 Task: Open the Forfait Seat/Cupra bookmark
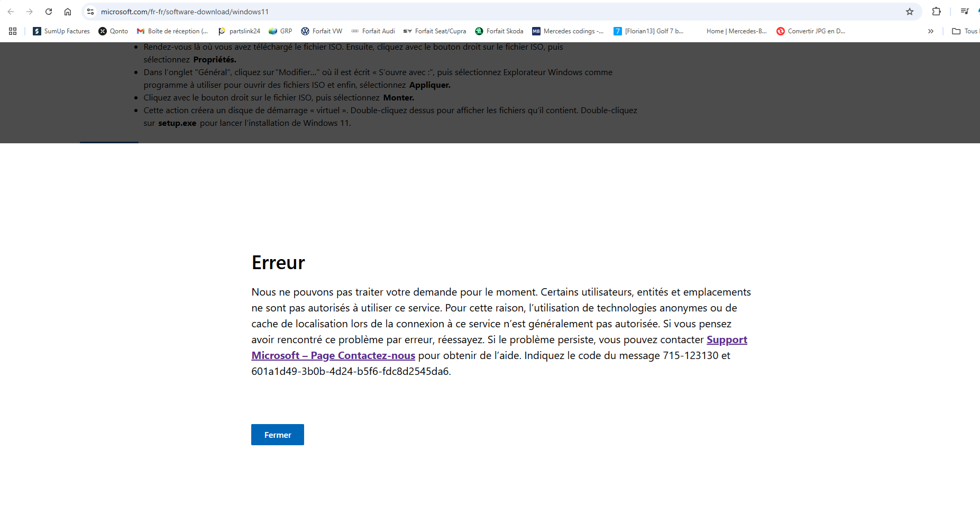435,31
